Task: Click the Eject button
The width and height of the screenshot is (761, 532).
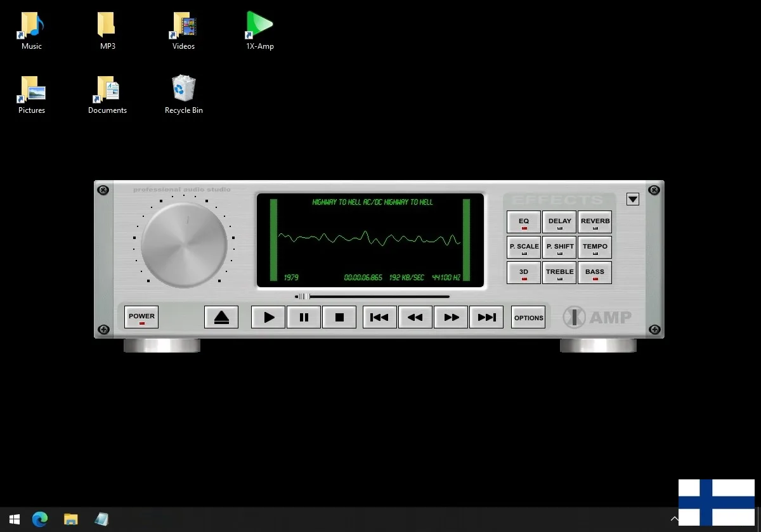Action: pyautogui.click(x=221, y=318)
